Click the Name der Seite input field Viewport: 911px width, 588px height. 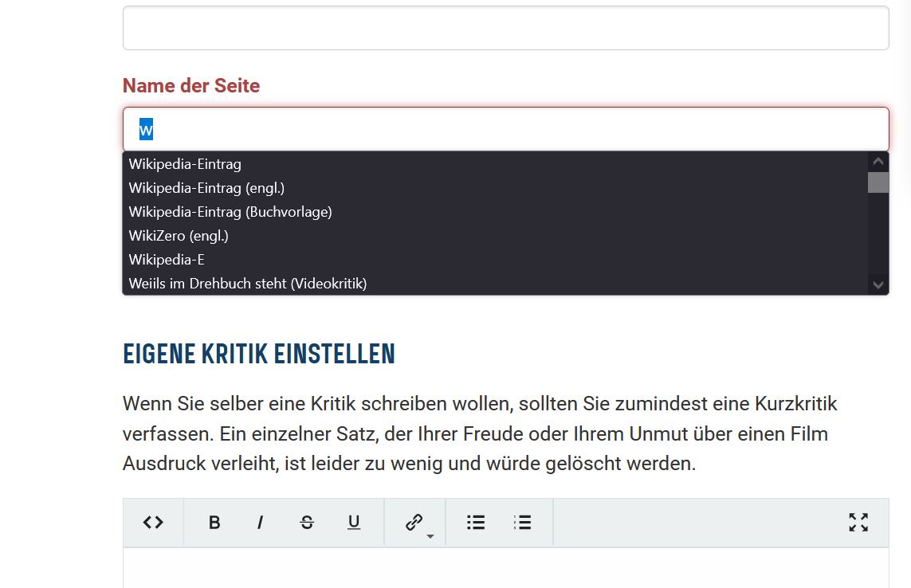[505, 129]
